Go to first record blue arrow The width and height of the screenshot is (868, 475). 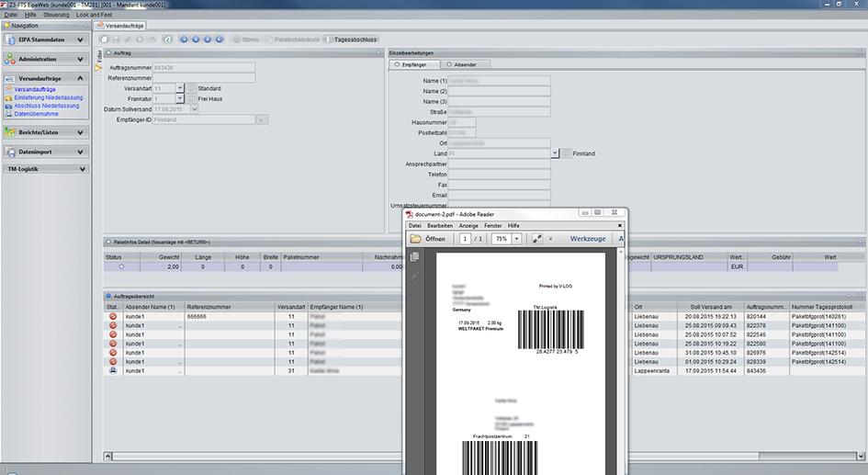click(x=185, y=40)
